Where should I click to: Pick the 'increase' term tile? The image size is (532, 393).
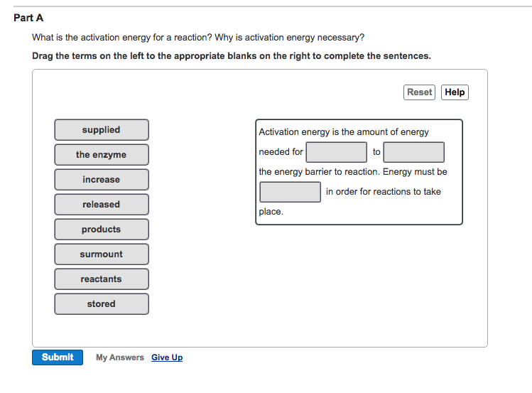(102, 180)
